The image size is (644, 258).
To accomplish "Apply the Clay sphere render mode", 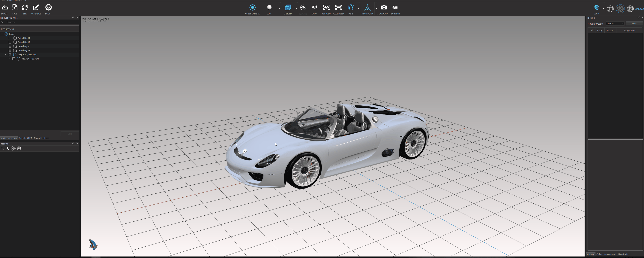I will [269, 7].
